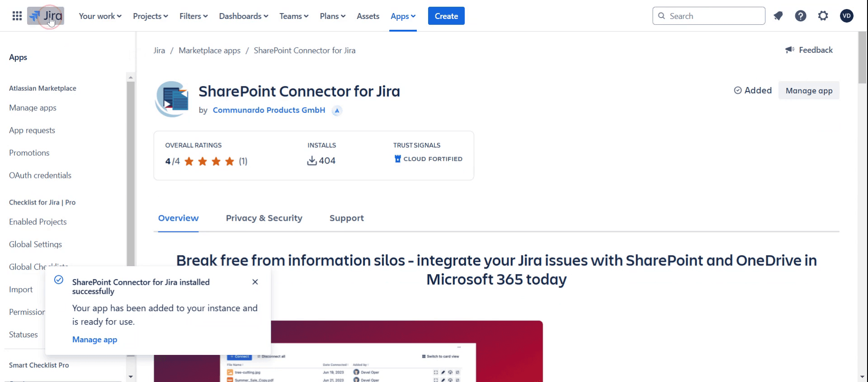Open Communardo Products GmbH vendor link
This screenshot has width=868, height=382.
click(x=269, y=110)
